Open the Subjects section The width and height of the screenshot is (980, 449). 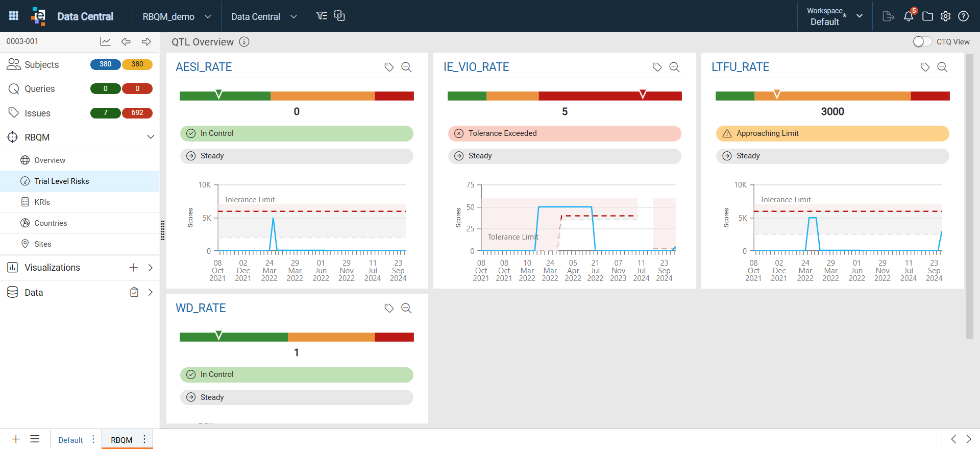click(41, 65)
